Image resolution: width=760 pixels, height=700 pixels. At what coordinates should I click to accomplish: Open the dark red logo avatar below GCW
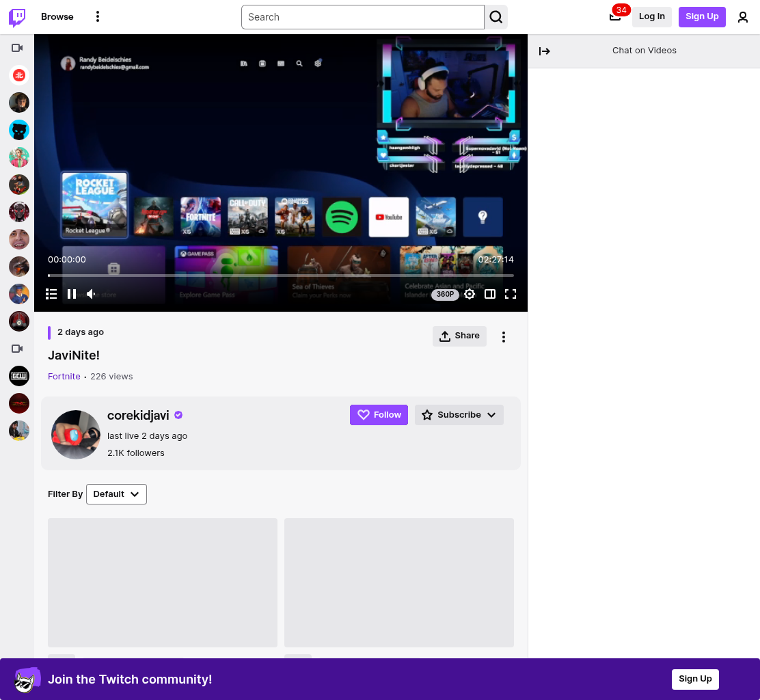pos(19,403)
